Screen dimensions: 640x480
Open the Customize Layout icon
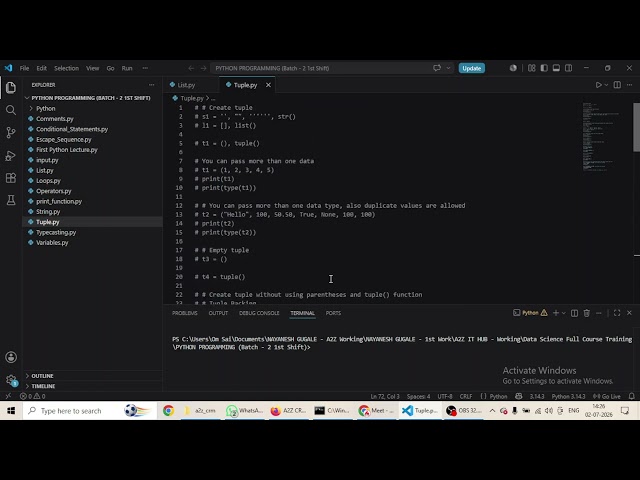click(531, 68)
